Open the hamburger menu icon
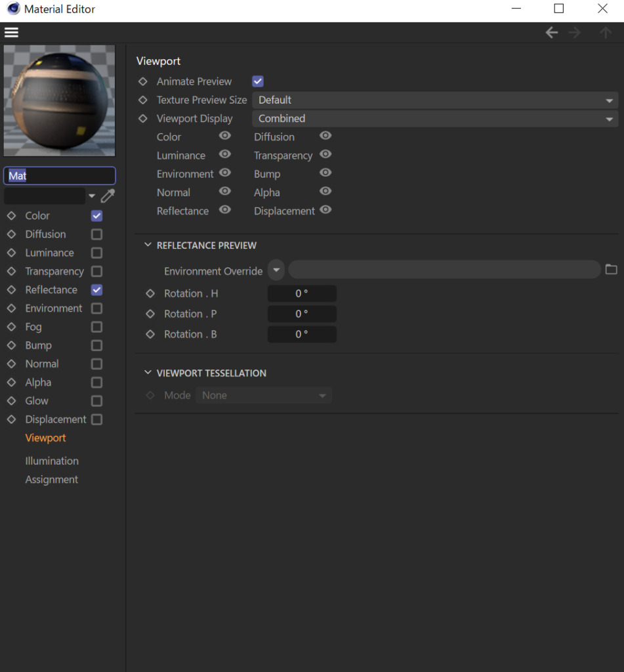624x672 pixels. (11, 33)
